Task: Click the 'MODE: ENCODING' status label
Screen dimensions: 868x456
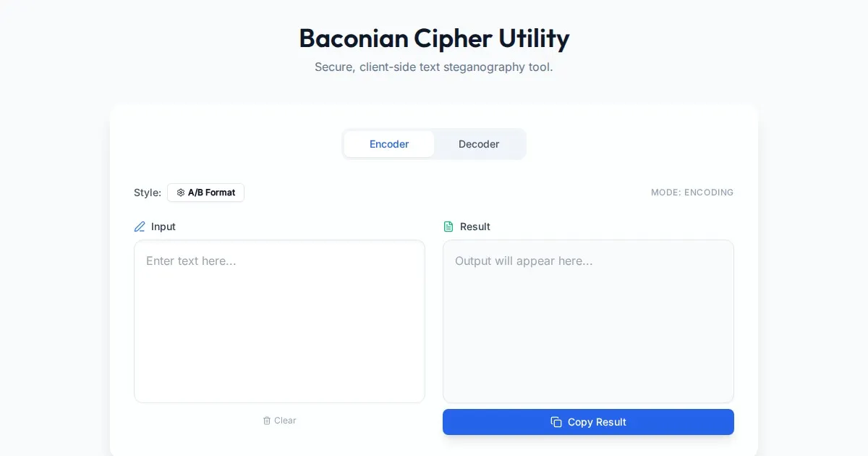Action: (692, 193)
